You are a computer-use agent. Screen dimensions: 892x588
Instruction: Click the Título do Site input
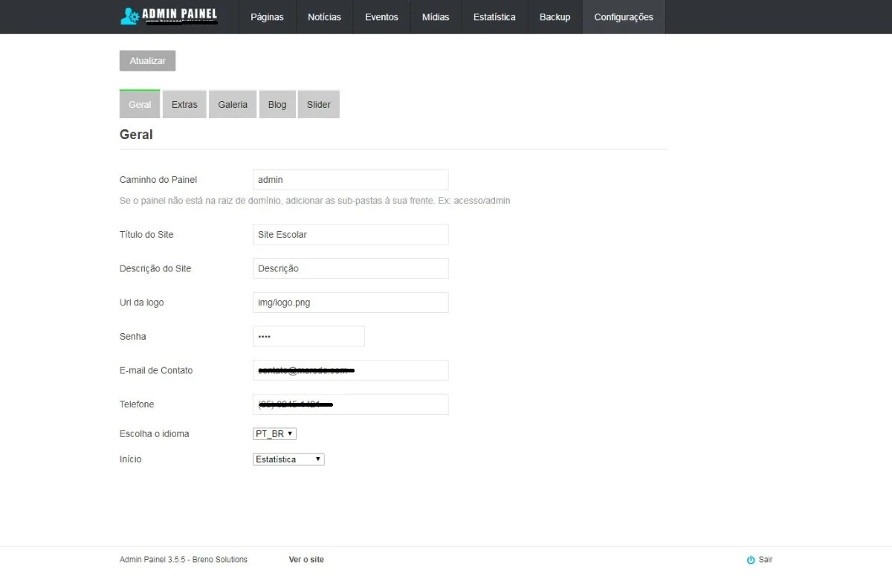click(351, 234)
